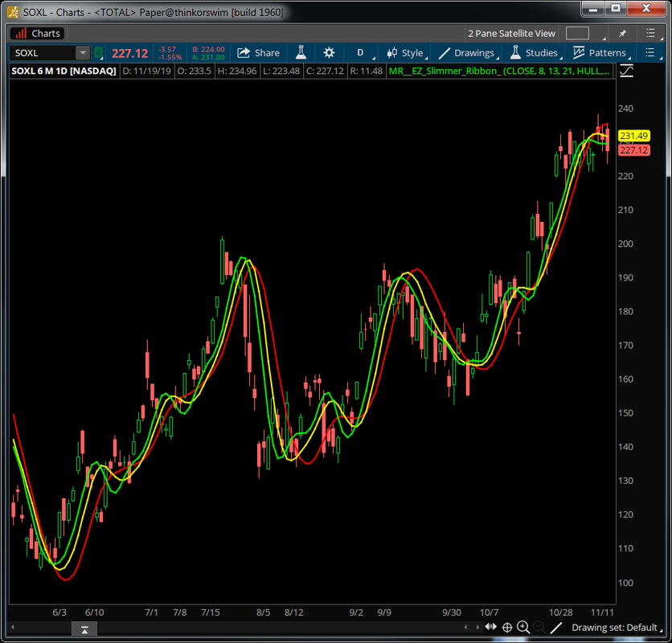The width and height of the screenshot is (672, 643).
Task: Click the last price 227.12 in toolbar
Action: (x=129, y=53)
